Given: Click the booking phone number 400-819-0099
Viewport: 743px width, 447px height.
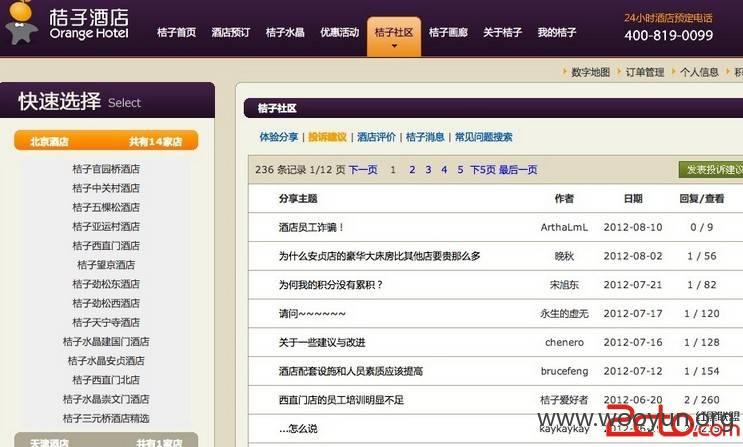Looking at the screenshot, I should [669, 35].
